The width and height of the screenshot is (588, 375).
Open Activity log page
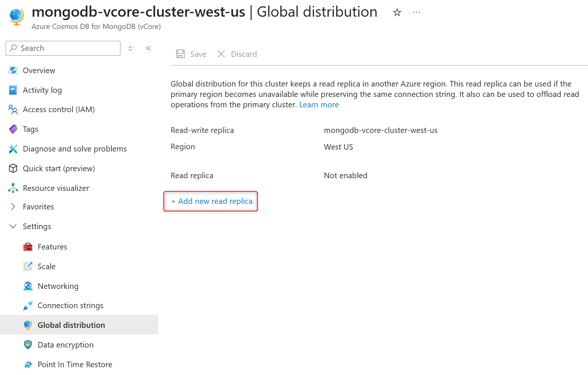click(x=42, y=90)
